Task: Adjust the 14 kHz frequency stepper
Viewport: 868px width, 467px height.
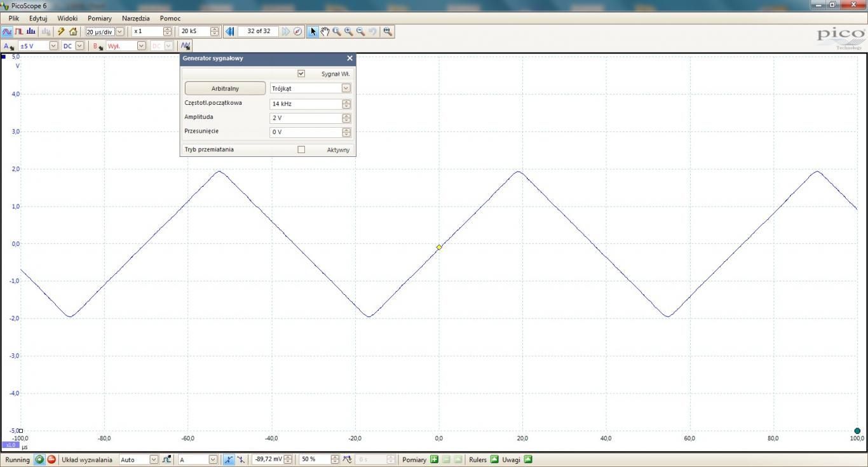Action: pyautogui.click(x=346, y=104)
